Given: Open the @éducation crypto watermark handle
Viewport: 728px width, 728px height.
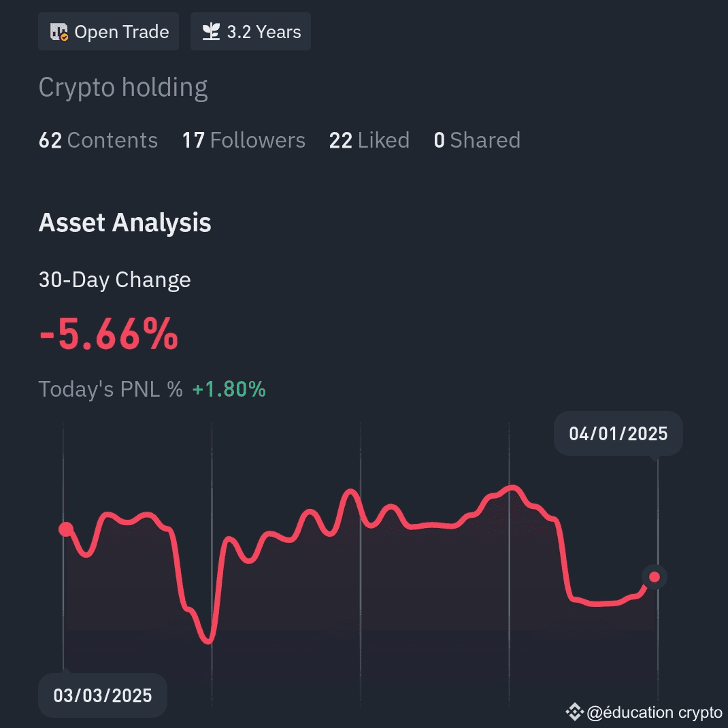Looking at the screenshot, I should pos(655,712).
